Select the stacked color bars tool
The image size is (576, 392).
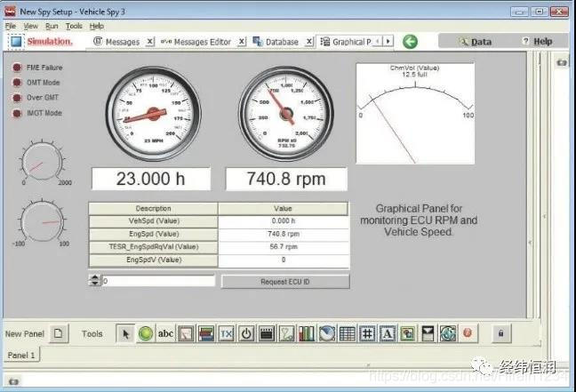[x=206, y=333]
